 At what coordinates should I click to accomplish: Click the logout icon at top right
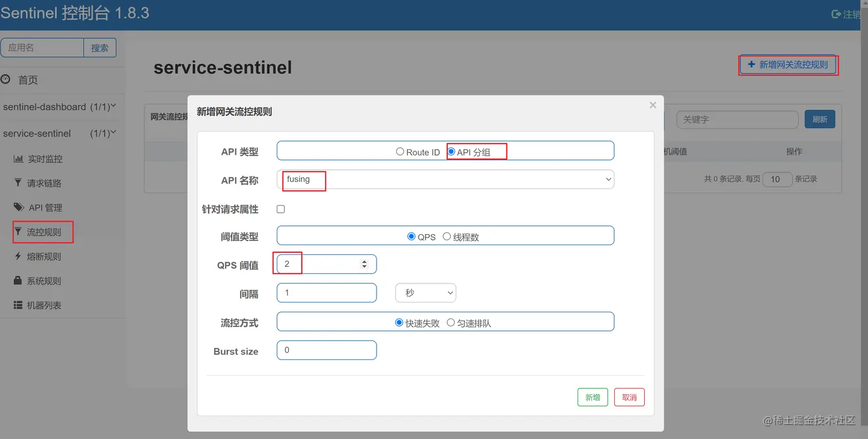point(836,14)
